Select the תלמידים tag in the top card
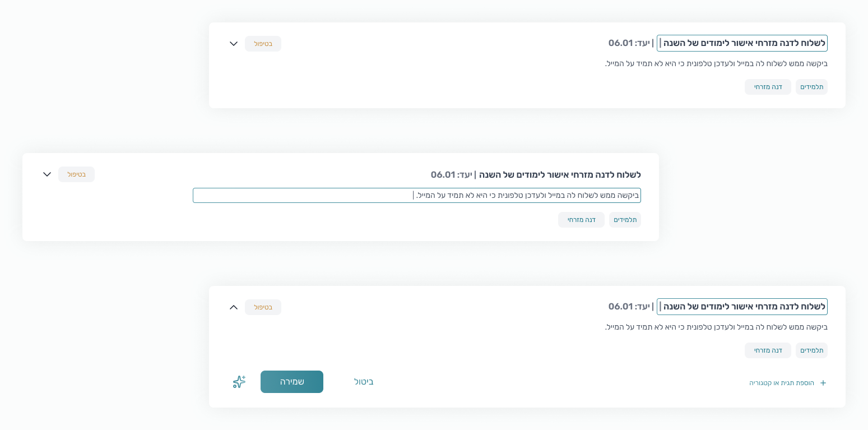The height and width of the screenshot is (430, 868). coord(811,87)
